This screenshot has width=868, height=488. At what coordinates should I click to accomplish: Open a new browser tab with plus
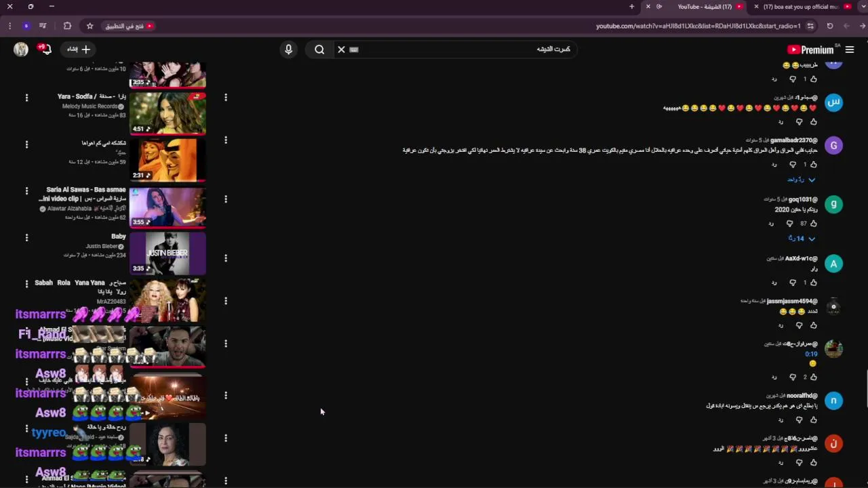631,7
